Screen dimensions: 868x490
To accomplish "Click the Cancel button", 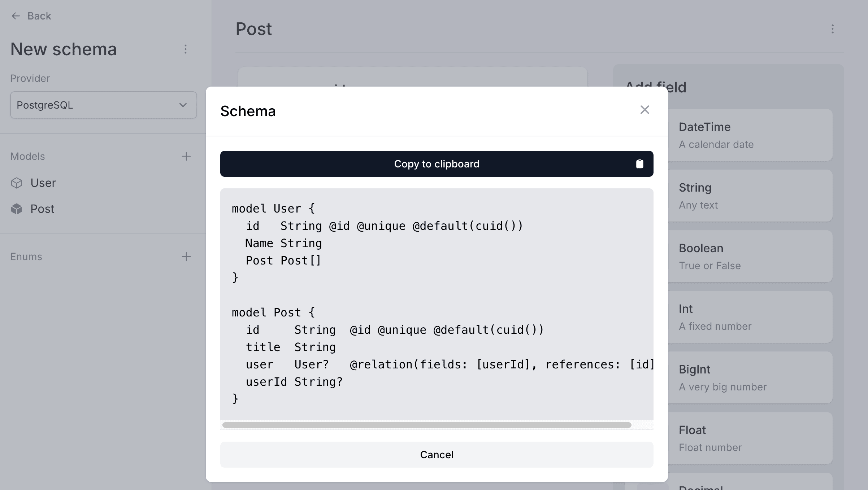I will coord(437,455).
